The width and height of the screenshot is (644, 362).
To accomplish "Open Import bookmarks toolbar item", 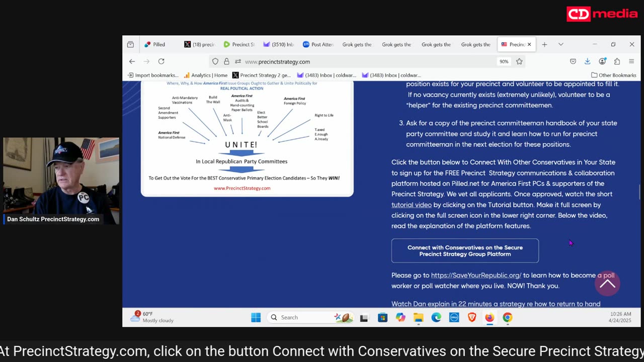I will [153, 75].
